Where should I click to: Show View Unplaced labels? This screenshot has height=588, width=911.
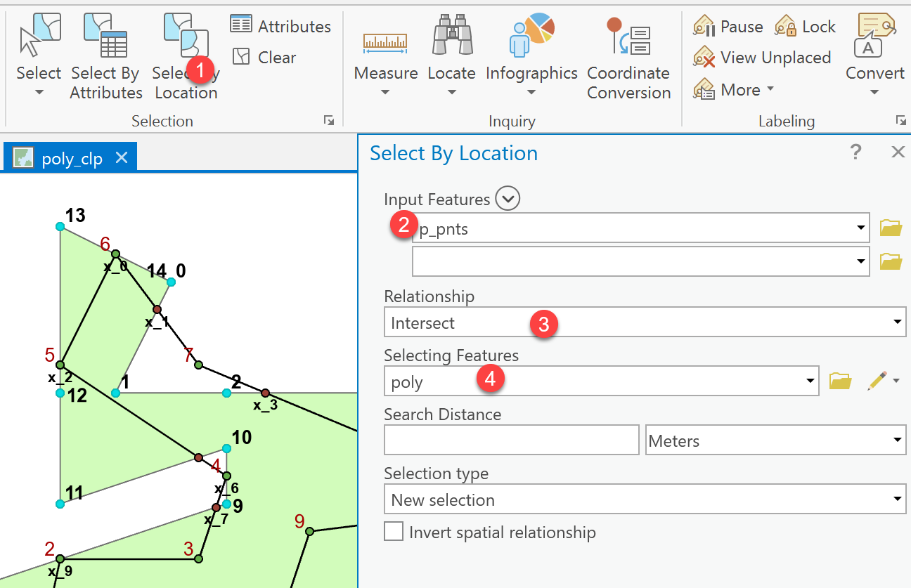point(762,57)
